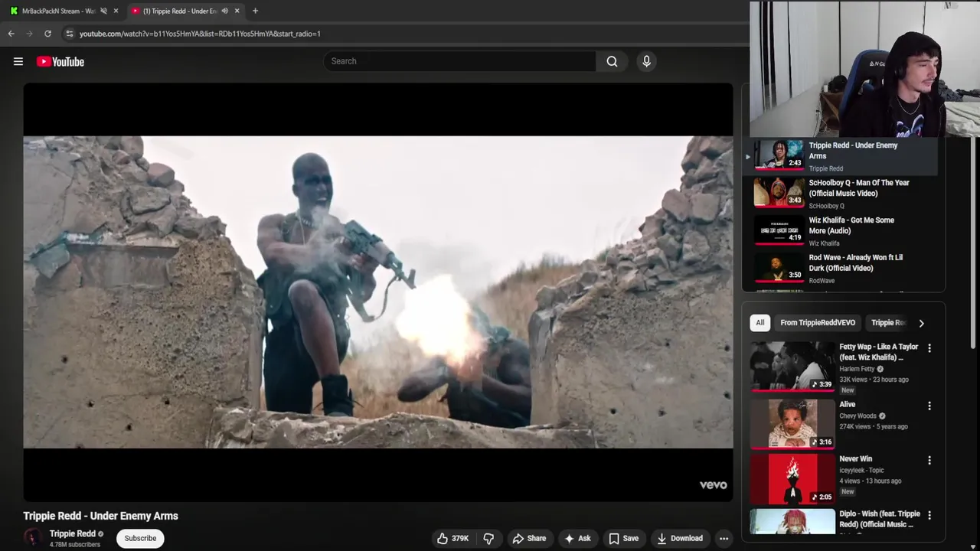Click the magnifier search button
Image resolution: width=980 pixels, height=551 pixels.
[612, 61]
